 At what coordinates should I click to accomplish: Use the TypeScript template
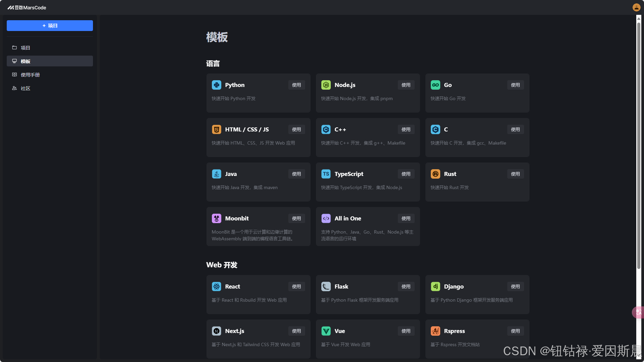[406, 174]
